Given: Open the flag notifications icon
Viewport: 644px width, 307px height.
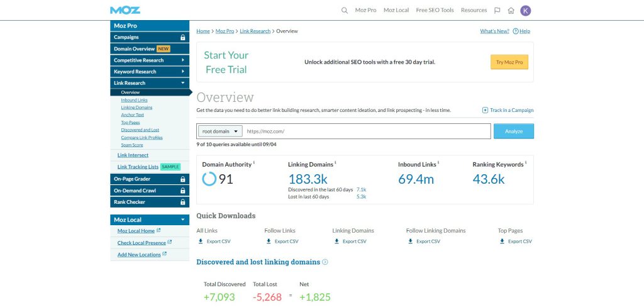Looking at the screenshot, I should [x=497, y=10].
